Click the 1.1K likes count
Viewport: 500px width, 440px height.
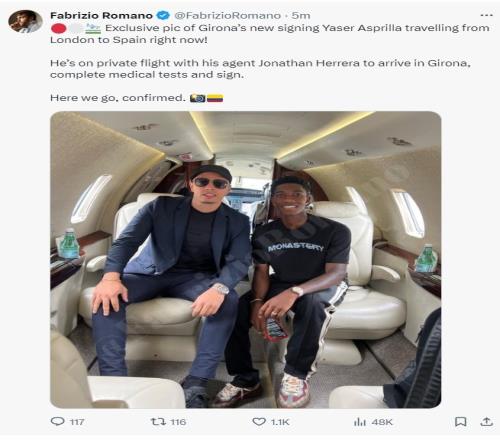280,422
